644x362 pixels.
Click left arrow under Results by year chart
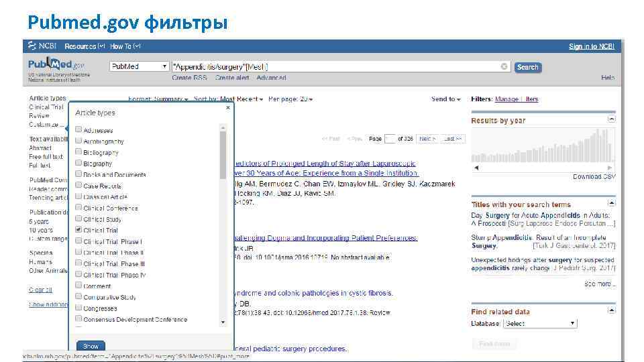click(x=476, y=168)
